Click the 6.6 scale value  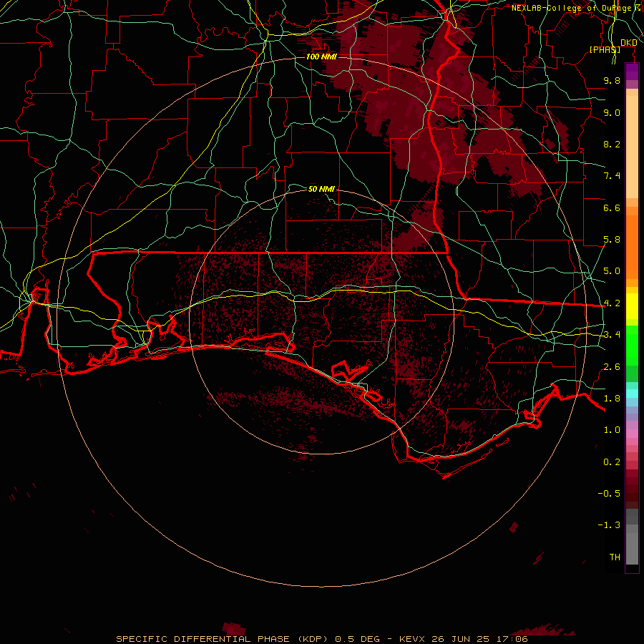coord(612,208)
